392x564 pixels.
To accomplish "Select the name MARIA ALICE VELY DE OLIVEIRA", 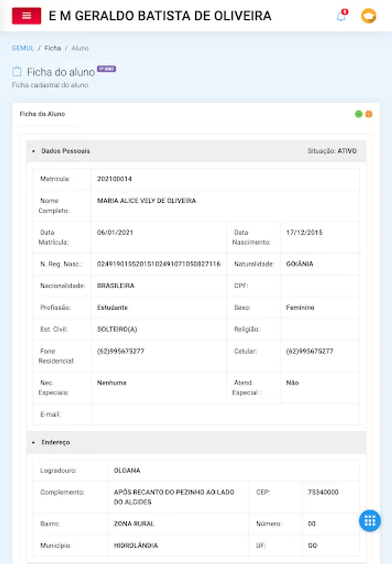I will coord(147,201).
